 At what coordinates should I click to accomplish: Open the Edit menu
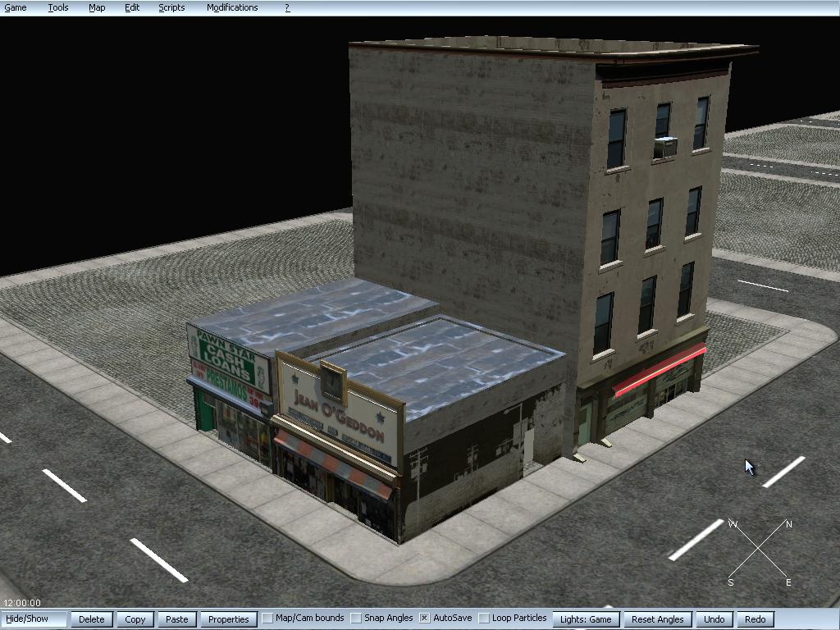click(132, 7)
